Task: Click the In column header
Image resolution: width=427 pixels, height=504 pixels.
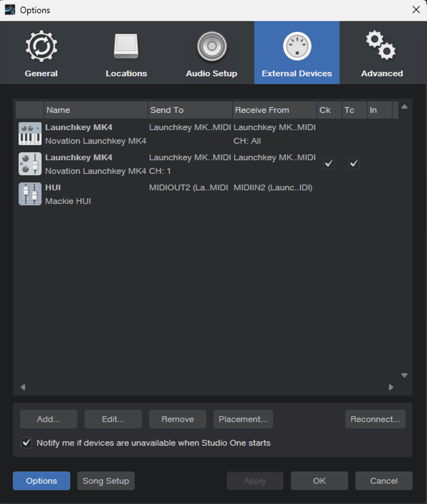Action: click(x=380, y=110)
